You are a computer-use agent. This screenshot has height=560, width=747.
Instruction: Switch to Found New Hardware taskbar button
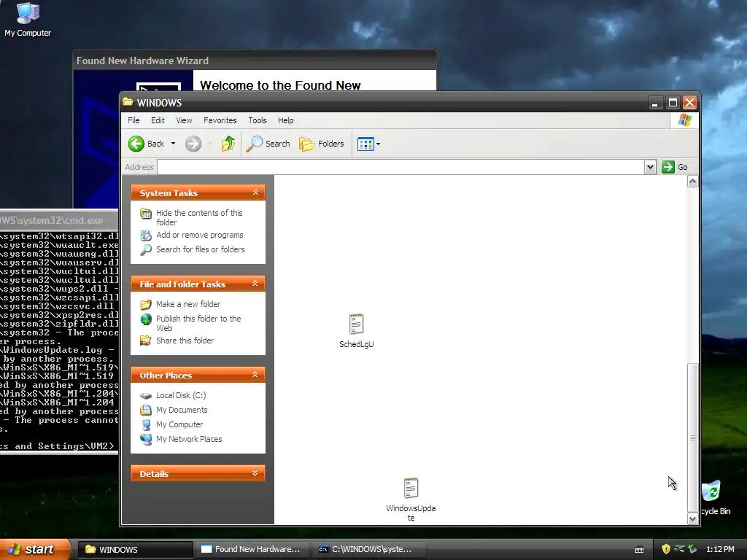(x=252, y=549)
